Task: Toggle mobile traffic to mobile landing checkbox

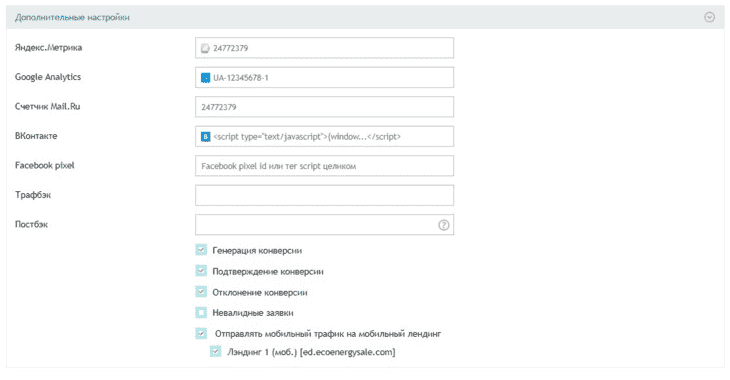Action: 201,333
